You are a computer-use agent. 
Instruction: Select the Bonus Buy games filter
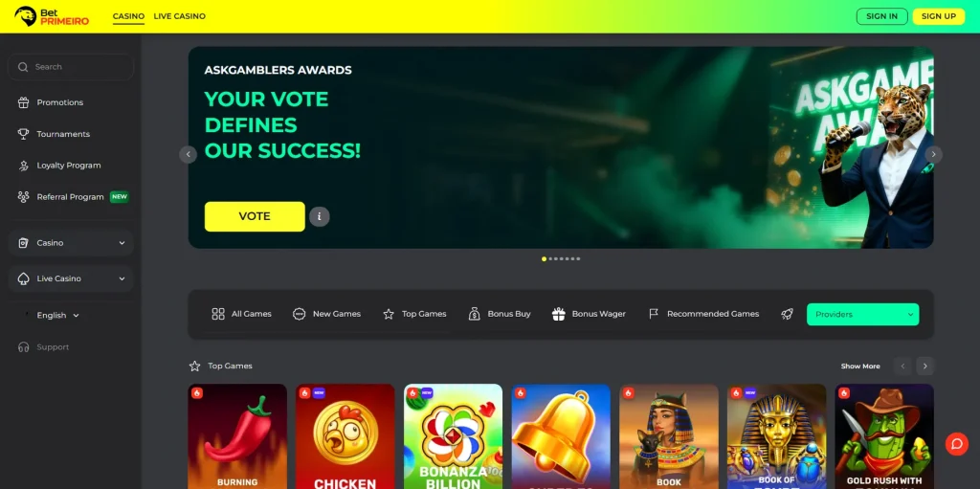pos(500,314)
